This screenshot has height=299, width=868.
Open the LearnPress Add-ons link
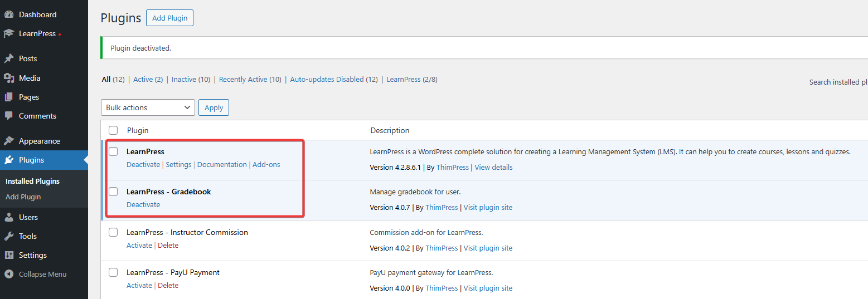[x=266, y=165]
